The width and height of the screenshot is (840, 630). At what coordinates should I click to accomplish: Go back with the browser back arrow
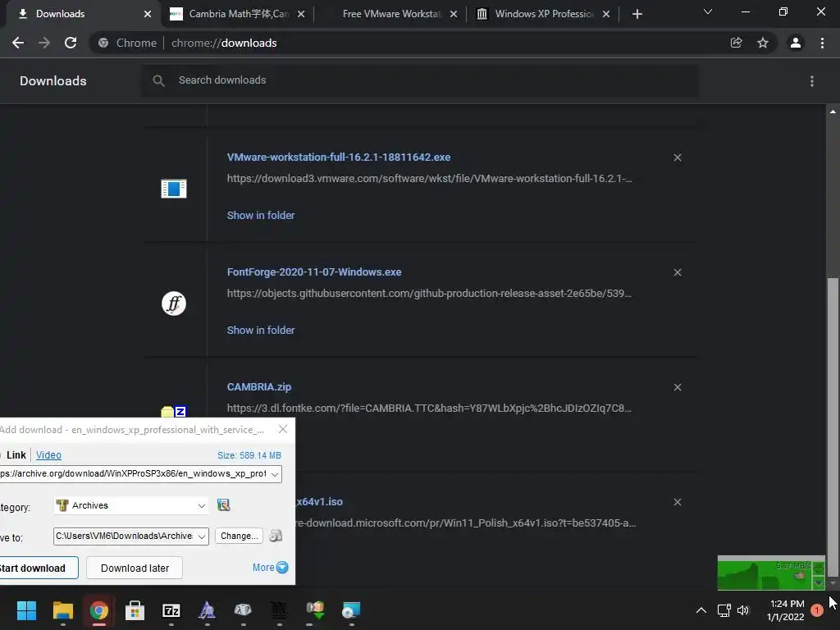pos(18,43)
